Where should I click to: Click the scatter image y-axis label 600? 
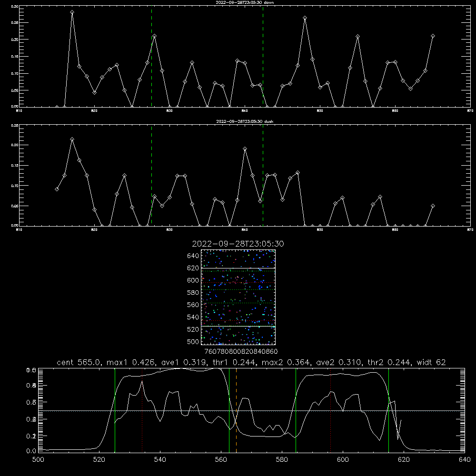[193, 280]
